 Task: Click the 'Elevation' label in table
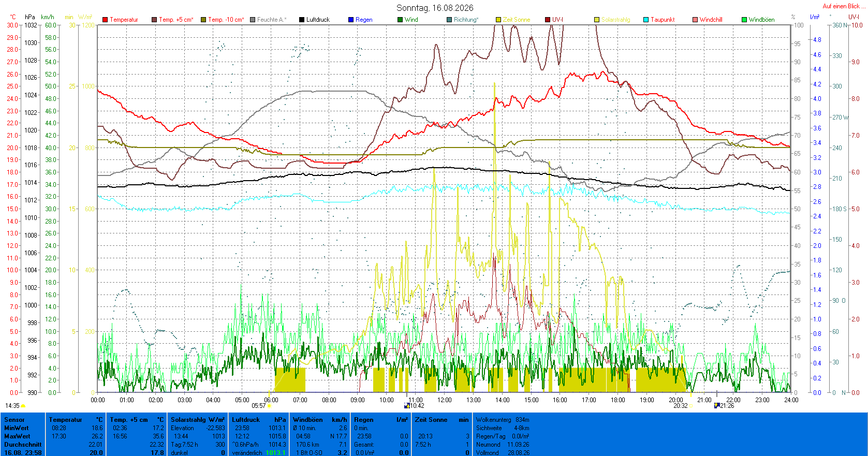182,428
